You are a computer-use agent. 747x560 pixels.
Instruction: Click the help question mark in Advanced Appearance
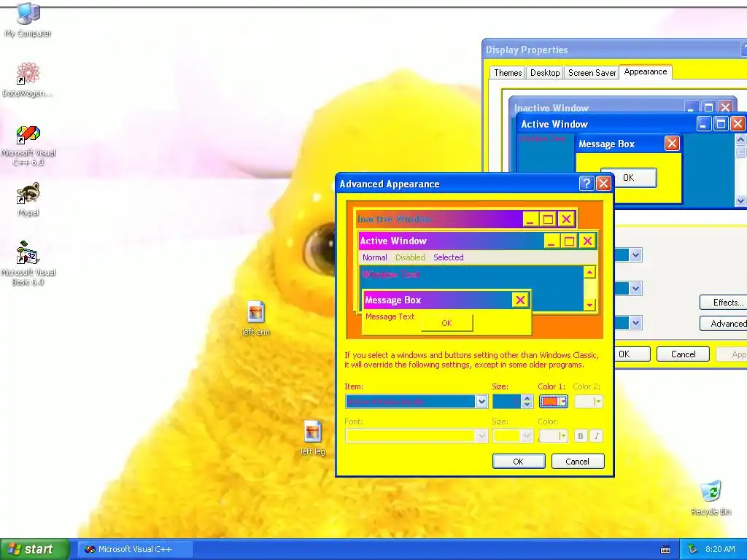coord(587,183)
